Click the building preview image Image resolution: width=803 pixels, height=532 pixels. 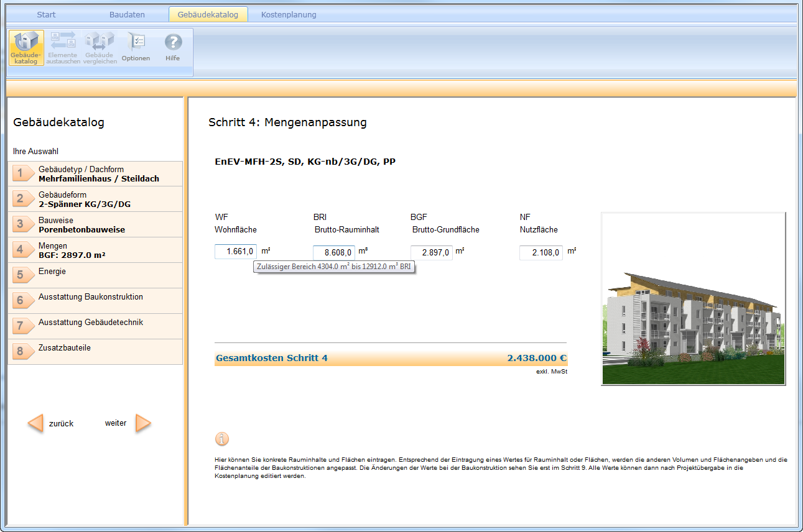(693, 299)
